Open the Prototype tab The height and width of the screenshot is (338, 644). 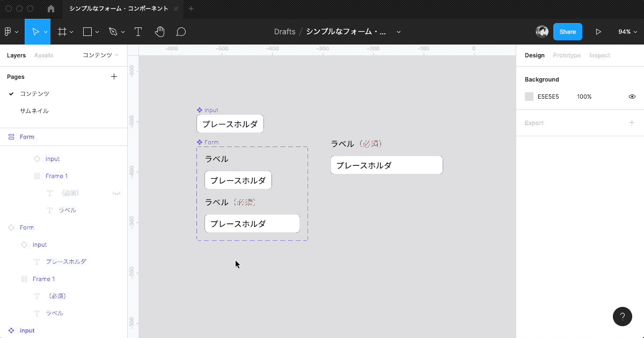click(567, 55)
